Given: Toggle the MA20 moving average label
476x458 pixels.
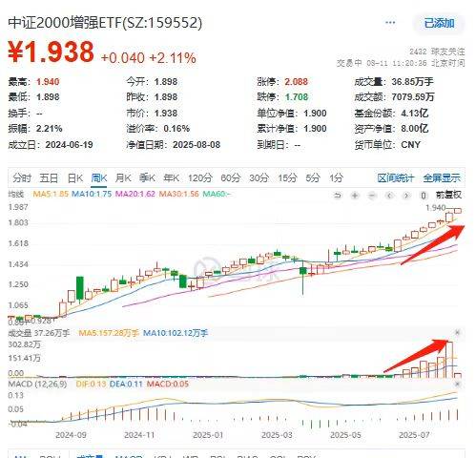Looking at the screenshot, I should tap(135, 194).
